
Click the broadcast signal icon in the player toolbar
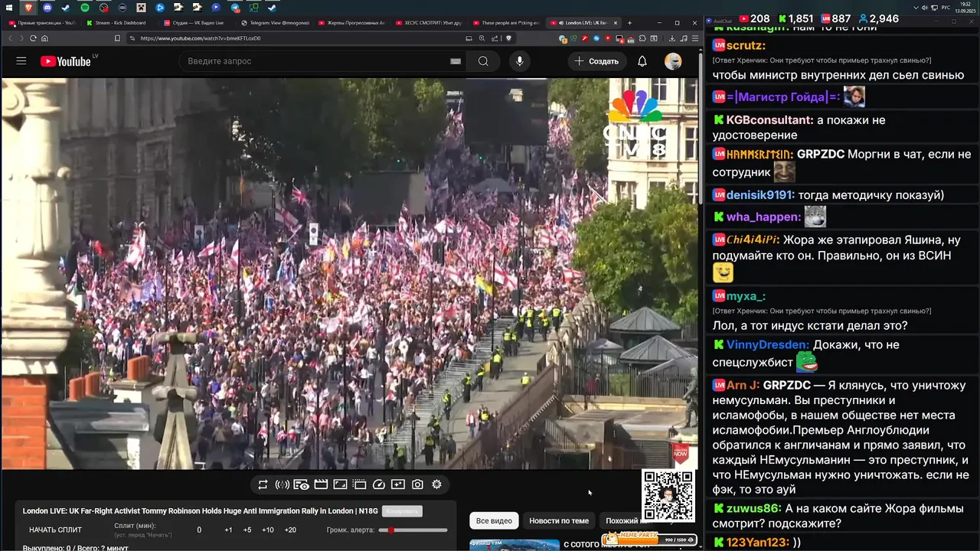[x=282, y=484]
